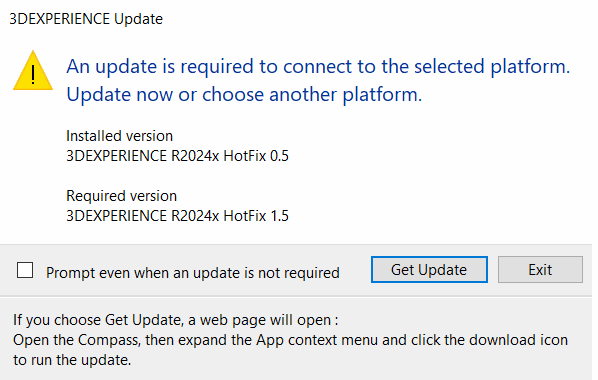598x380 pixels.
Task: Click "Prompt even when an update is not required" label
Action: coord(193,273)
